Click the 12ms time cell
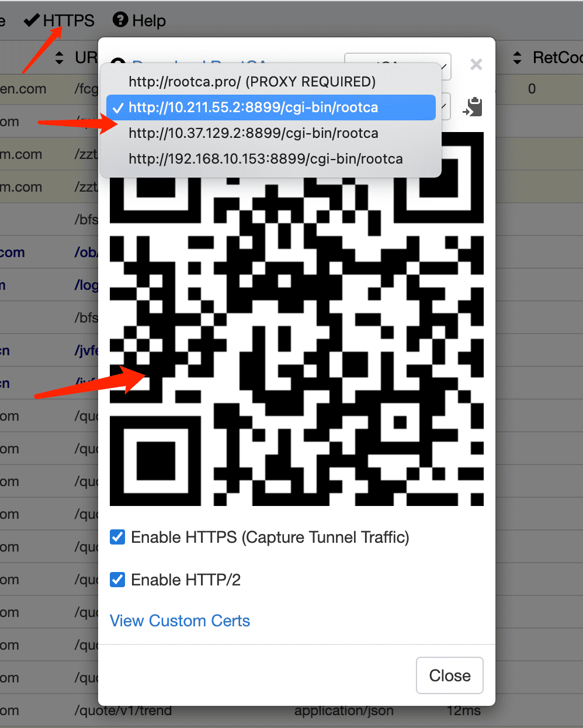Viewport: 583px width, 728px height. 464,711
